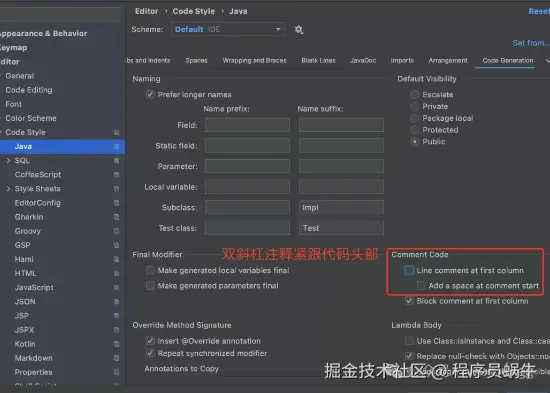Toggle Prefer longer names checkbox
This screenshot has height=393, width=550.
coord(150,94)
